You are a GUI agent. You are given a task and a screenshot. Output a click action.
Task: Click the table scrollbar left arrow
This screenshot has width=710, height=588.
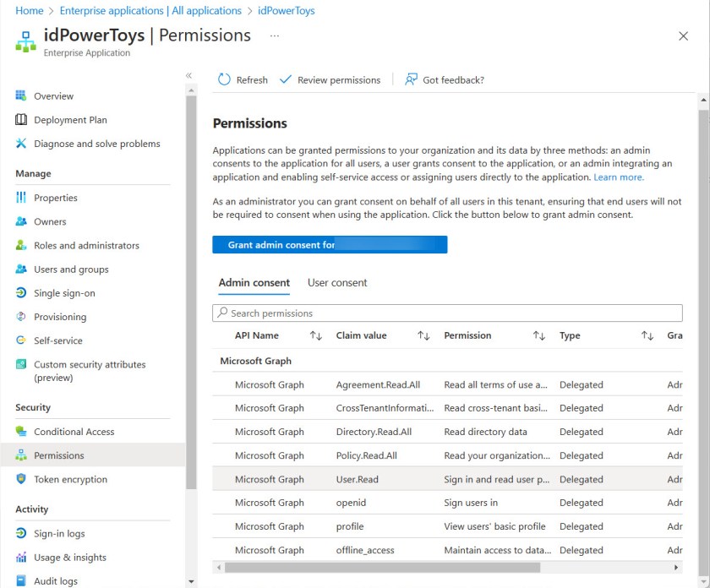coord(219,567)
